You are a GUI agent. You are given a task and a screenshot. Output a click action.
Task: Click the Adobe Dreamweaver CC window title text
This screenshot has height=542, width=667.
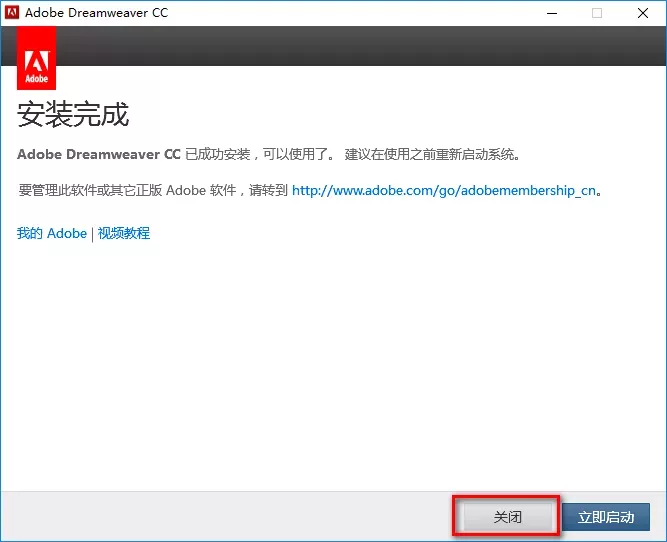[98, 13]
